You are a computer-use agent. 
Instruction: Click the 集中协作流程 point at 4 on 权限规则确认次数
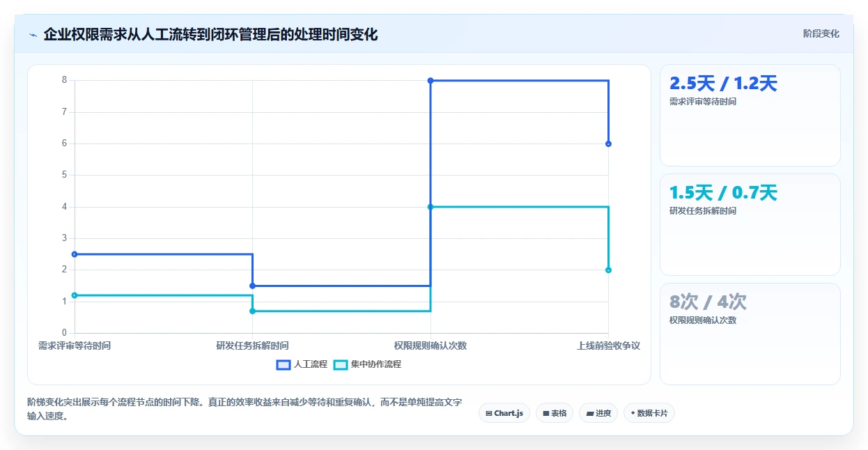(431, 207)
